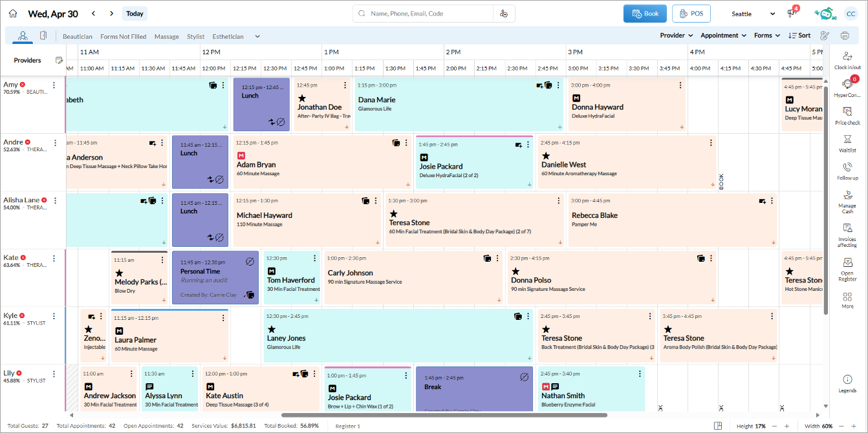This screenshot has width=868, height=433.
Task: Jump to Today
Action: tap(135, 14)
